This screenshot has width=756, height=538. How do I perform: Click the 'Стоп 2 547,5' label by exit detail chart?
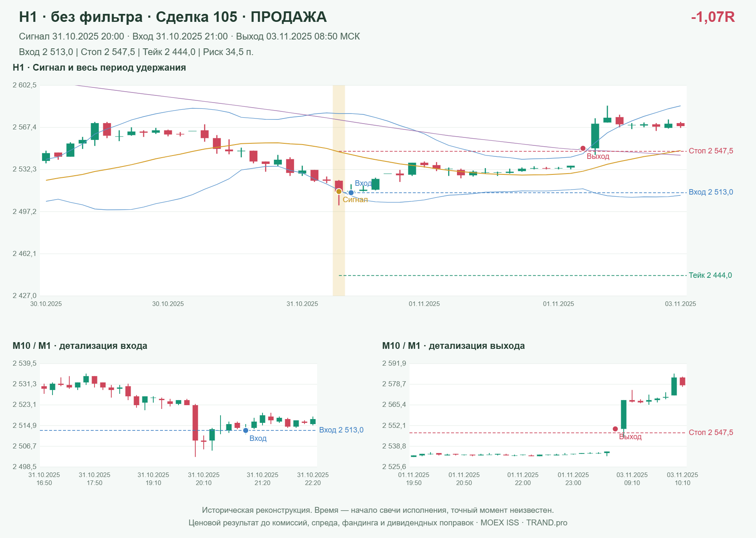tap(711, 433)
